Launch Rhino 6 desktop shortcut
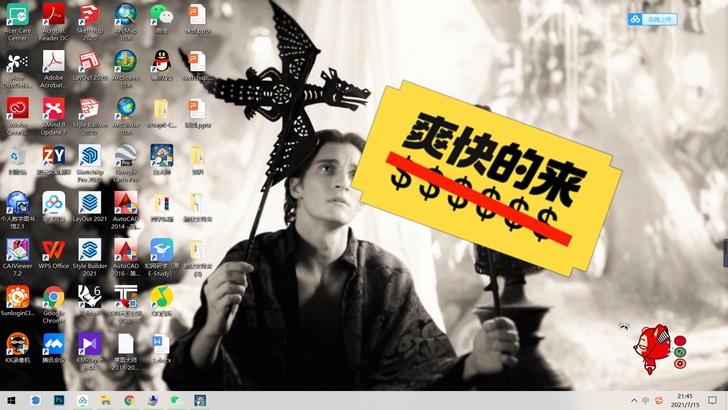Image resolution: width=728 pixels, height=410 pixels. pos(90,297)
